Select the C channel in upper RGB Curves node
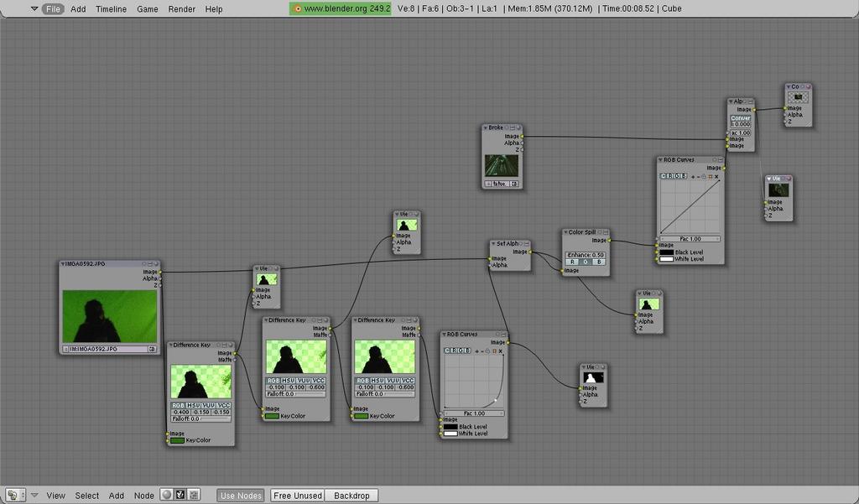The height and width of the screenshot is (504, 859). pyautogui.click(x=664, y=176)
